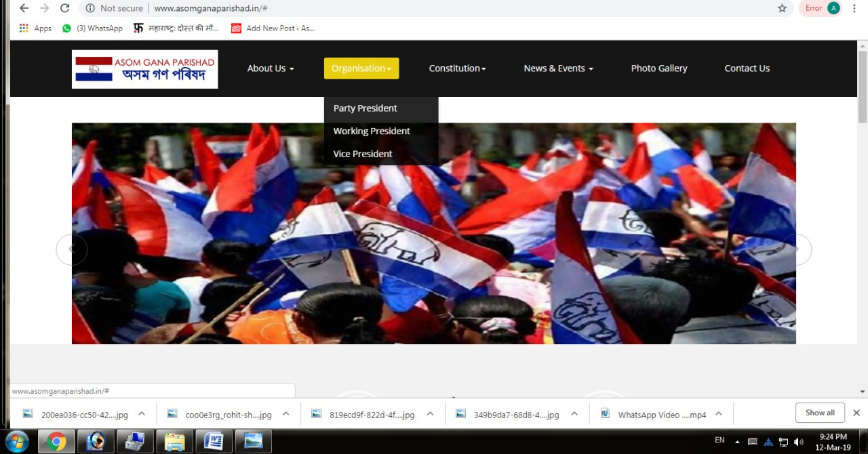Viewport: 868px width, 454px height.
Task: Click the flags carousel image
Action: [x=434, y=233]
